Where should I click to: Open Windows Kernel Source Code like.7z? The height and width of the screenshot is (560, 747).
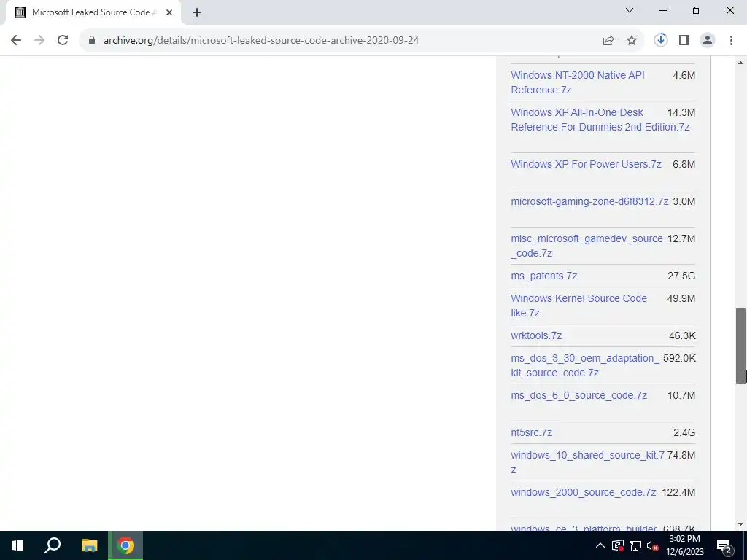(578, 306)
